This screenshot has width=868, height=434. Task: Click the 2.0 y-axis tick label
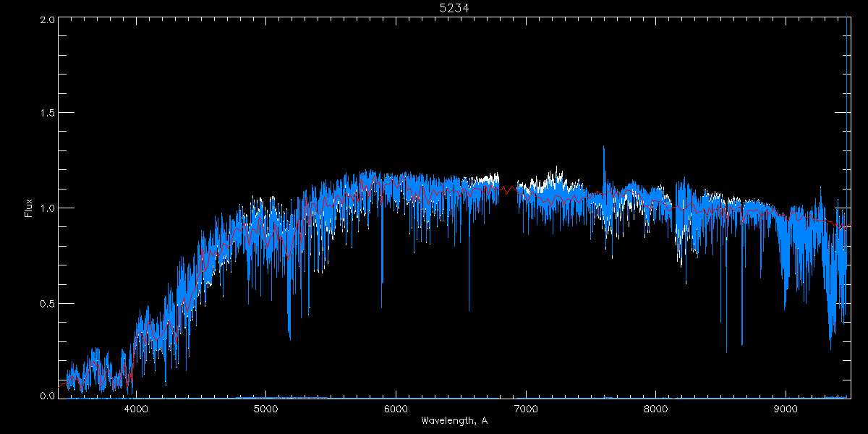[47, 20]
